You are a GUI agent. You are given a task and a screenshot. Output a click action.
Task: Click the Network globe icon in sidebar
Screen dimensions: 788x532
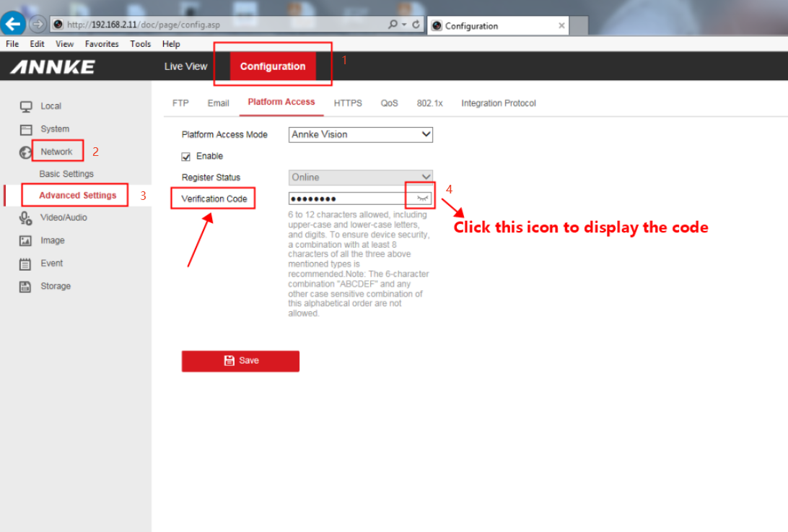[x=26, y=152]
